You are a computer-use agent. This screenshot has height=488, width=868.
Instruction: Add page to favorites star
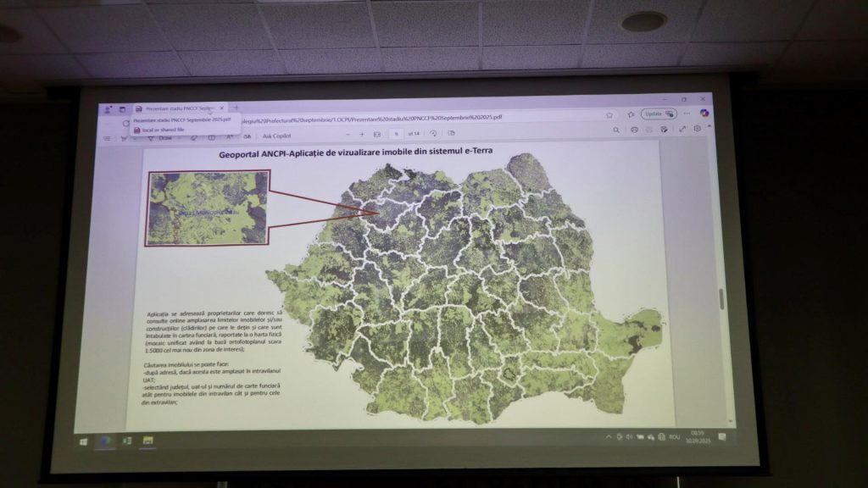click(609, 114)
